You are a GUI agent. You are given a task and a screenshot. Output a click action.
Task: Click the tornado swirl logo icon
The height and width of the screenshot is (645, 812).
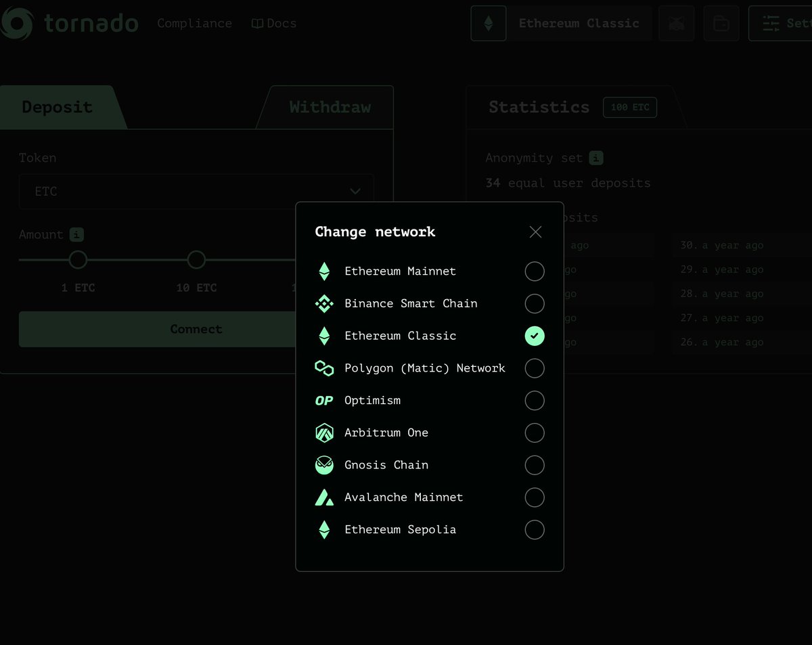[x=16, y=24]
